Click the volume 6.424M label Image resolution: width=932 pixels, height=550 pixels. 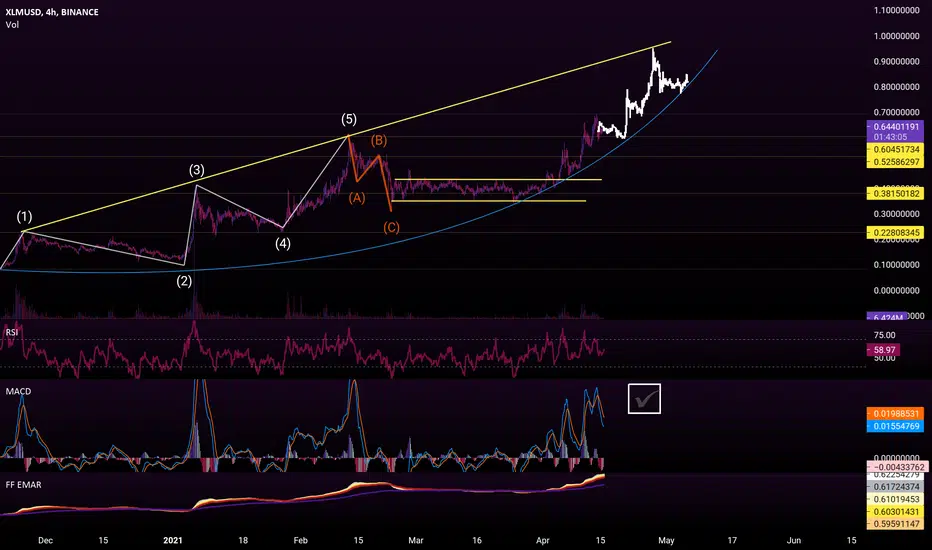tap(887, 317)
